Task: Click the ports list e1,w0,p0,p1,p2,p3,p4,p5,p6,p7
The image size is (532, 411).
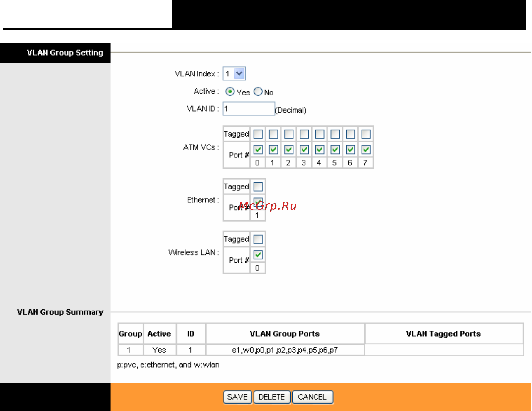Action: click(x=285, y=350)
